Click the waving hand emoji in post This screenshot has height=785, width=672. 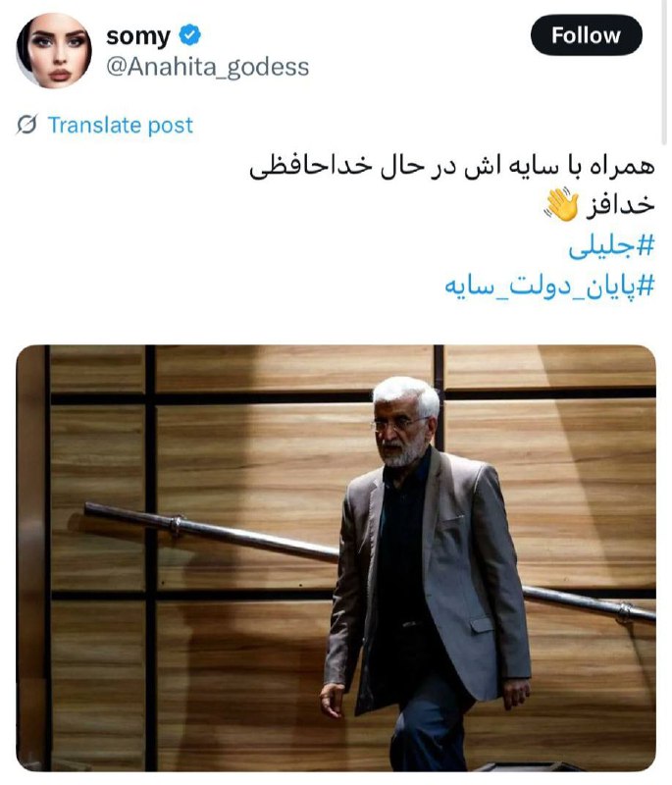[561, 205]
